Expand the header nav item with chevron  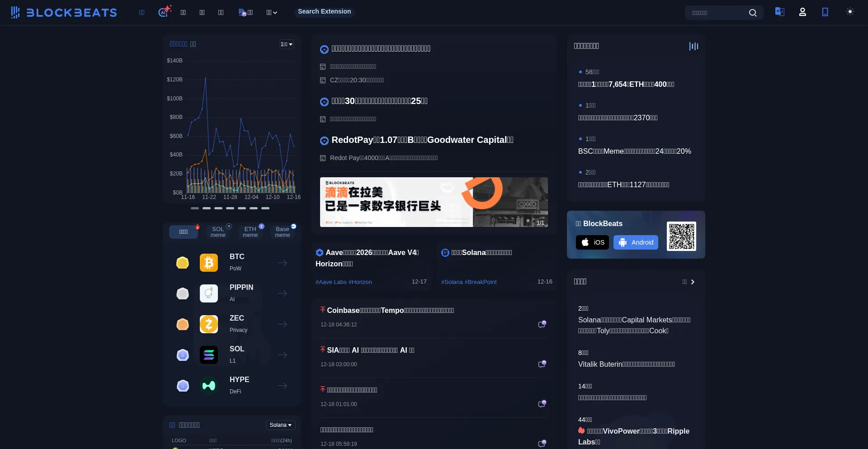click(272, 13)
